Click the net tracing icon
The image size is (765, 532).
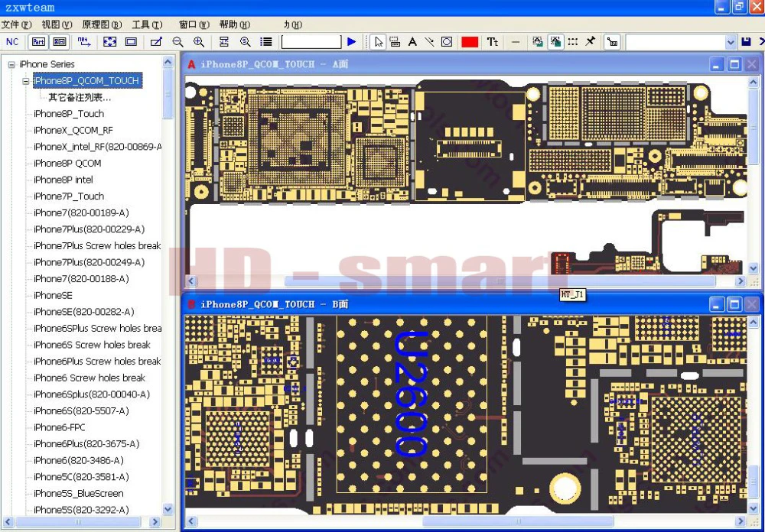pos(84,42)
